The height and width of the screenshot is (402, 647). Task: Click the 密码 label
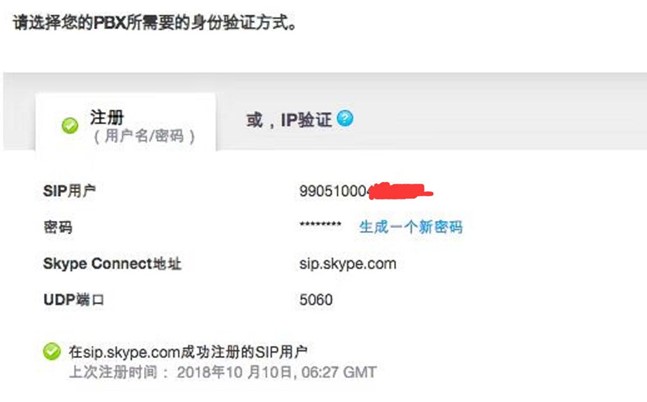point(58,227)
